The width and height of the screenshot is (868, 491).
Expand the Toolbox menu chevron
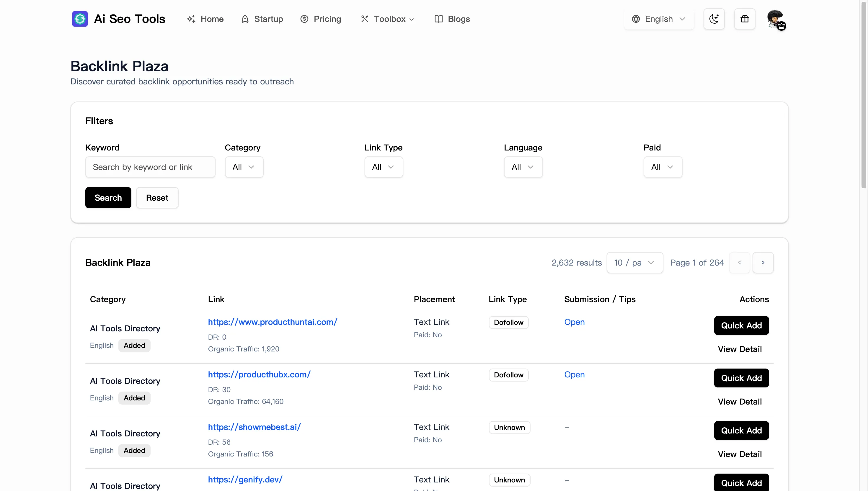pyautogui.click(x=412, y=19)
